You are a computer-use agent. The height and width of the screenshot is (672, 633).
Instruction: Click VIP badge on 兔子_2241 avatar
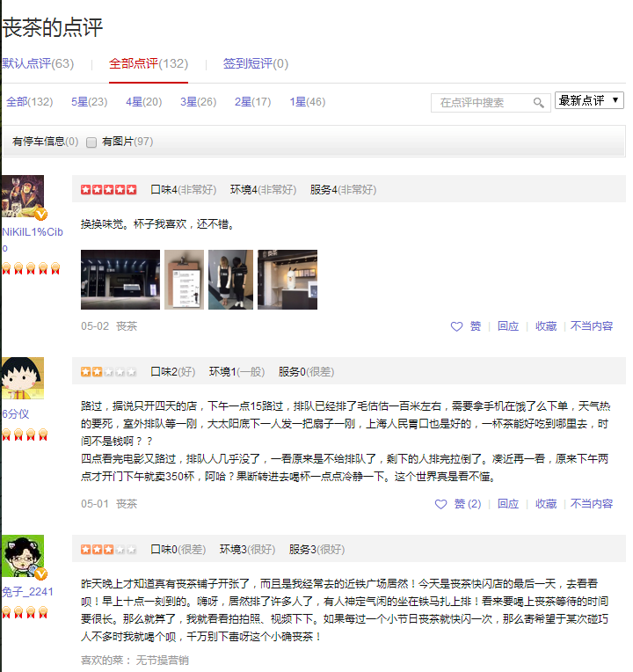tap(40, 573)
